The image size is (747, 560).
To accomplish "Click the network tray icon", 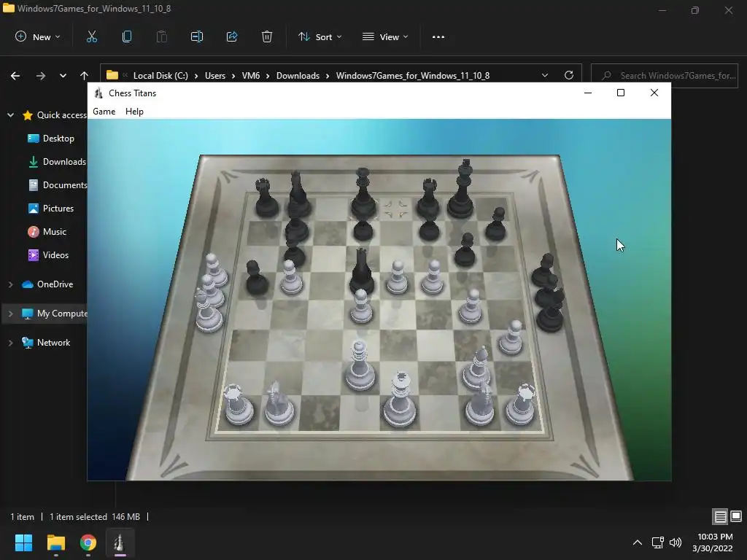I will tap(657, 542).
